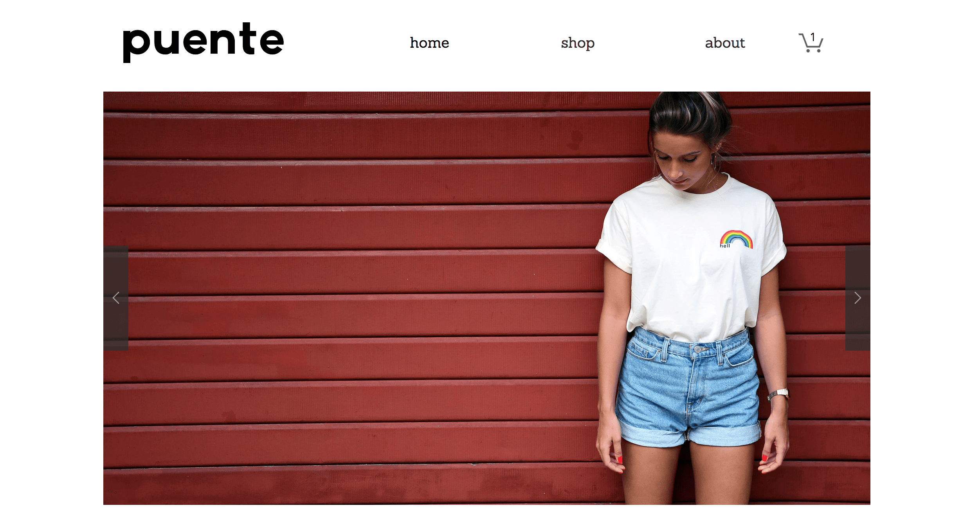Click the hoop earring on the model
This screenshot has width=980, height=526.
(x=713, y=160)
